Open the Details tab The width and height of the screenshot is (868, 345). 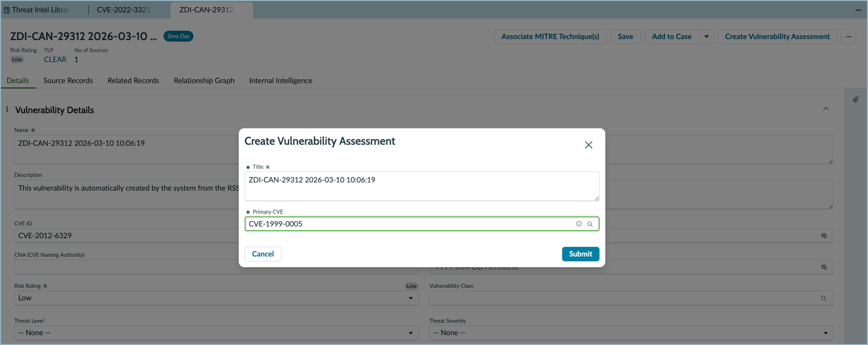click(18, 81)
